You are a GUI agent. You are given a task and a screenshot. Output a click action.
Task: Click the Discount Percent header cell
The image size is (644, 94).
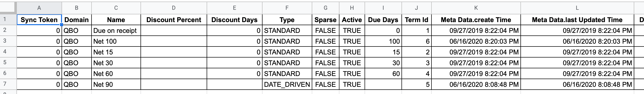(174, 20)
